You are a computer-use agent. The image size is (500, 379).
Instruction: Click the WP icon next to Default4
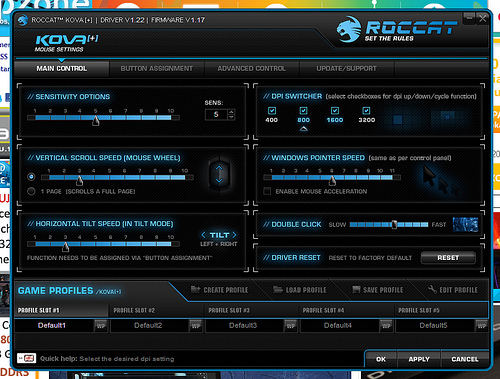[386, 326]
